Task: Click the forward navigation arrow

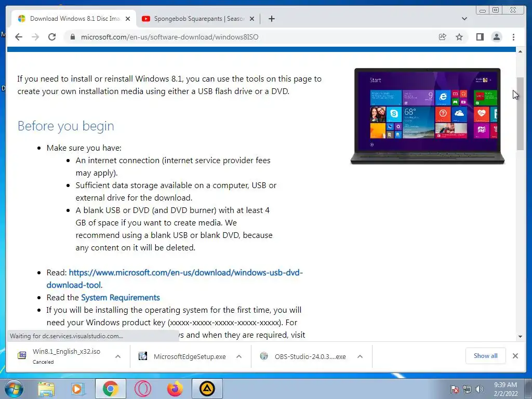Action: 35,37
